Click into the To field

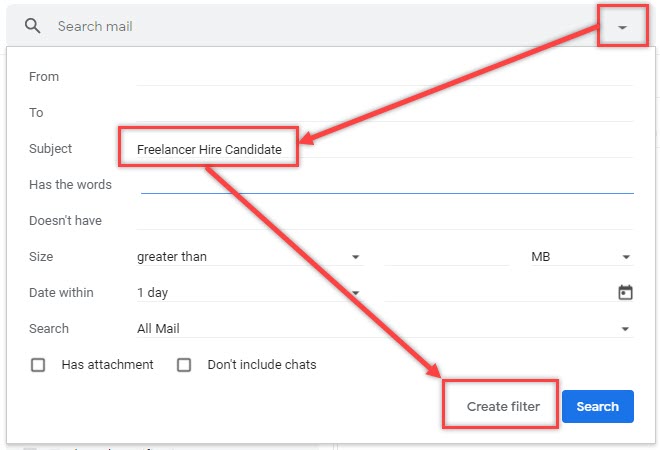click(384, 113)
